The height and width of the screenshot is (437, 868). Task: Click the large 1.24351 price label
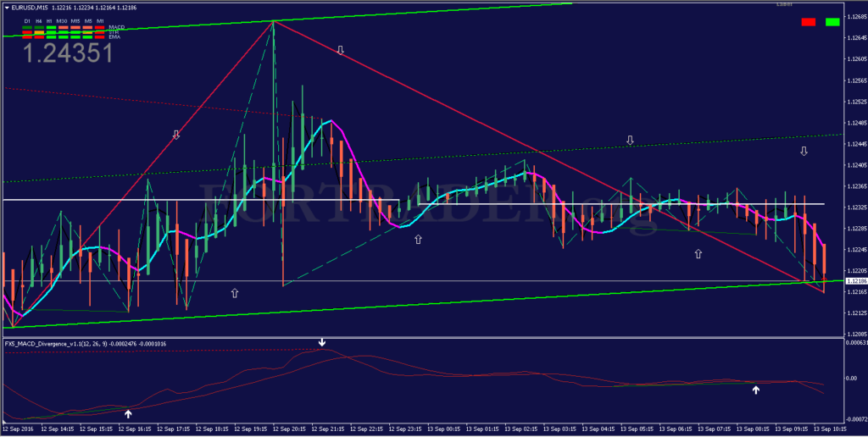click(x=68, y=53)
